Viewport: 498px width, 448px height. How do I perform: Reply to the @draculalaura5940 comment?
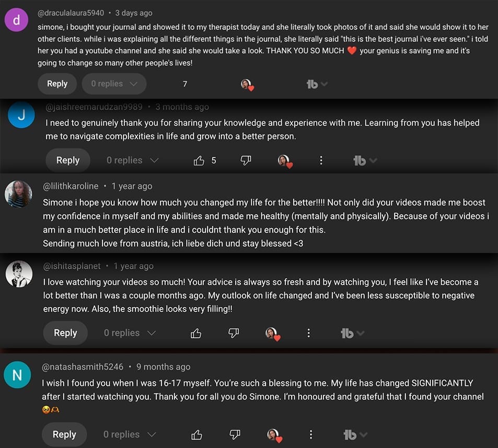click(x=57, y=84)
